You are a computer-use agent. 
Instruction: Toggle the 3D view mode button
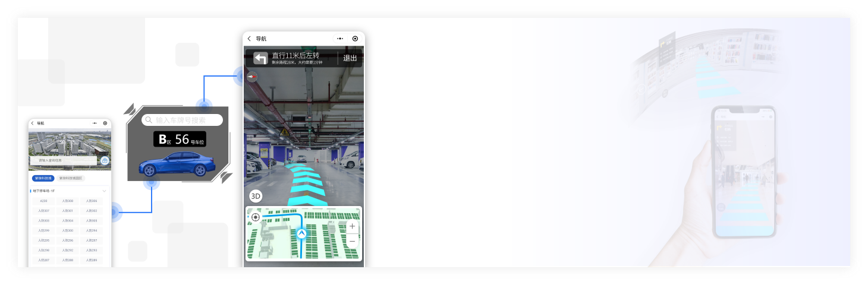tap(256, 196)
